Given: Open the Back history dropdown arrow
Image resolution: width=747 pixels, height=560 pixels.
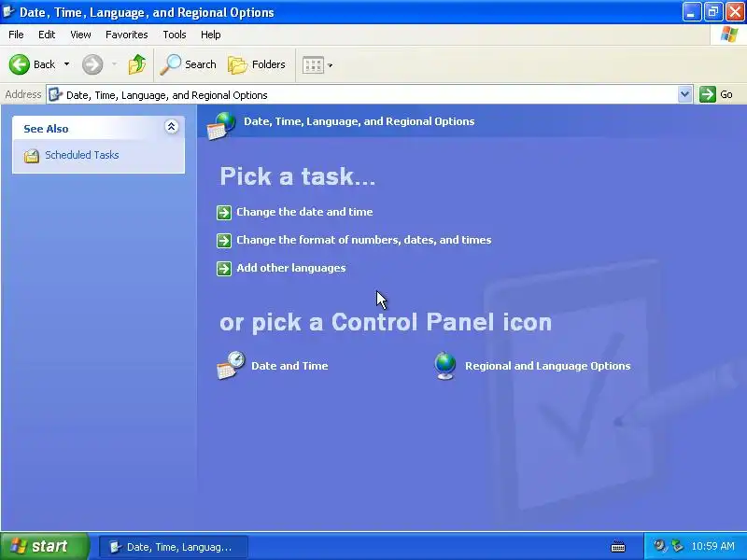Looking at the screenshot, I should tap(66, 64).
